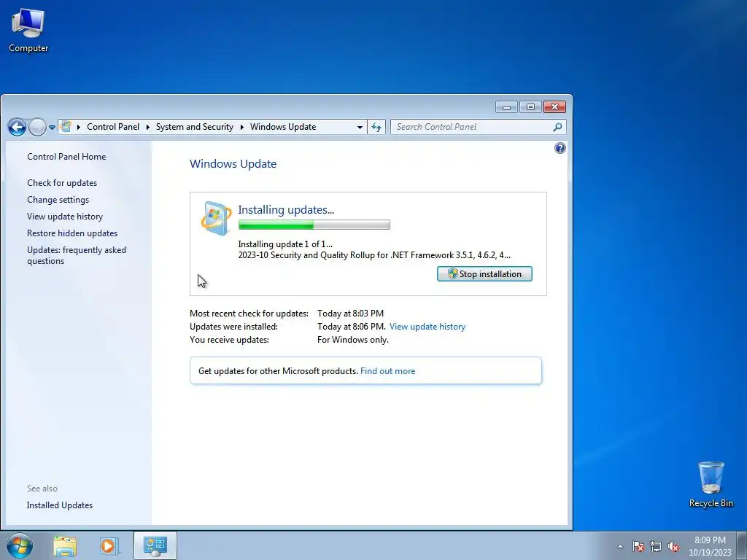Select Windows Update breadcrumb
This screenshot has height=560, width=747.
click(283, 127)
